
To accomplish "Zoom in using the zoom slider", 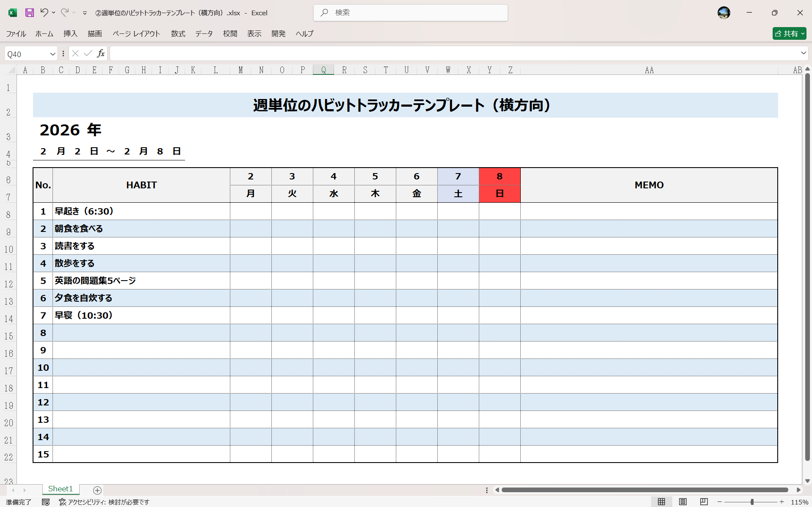I will coord(782,502).
